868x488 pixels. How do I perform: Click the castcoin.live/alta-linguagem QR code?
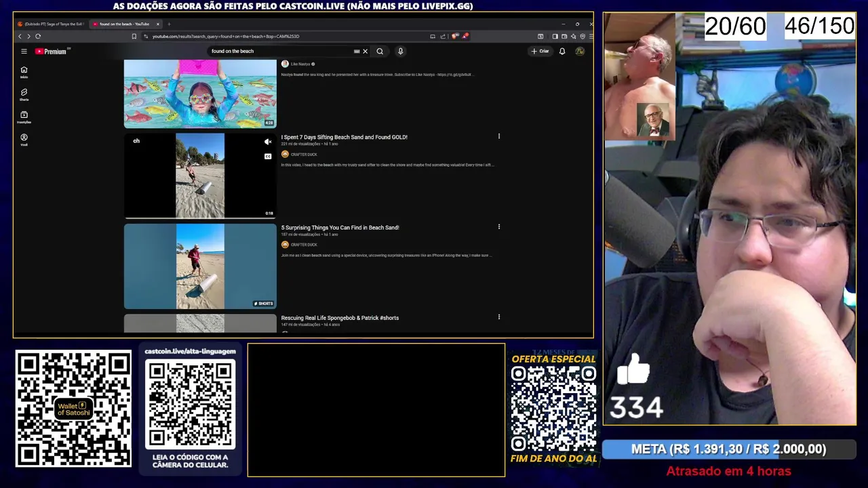coord(190,404)
